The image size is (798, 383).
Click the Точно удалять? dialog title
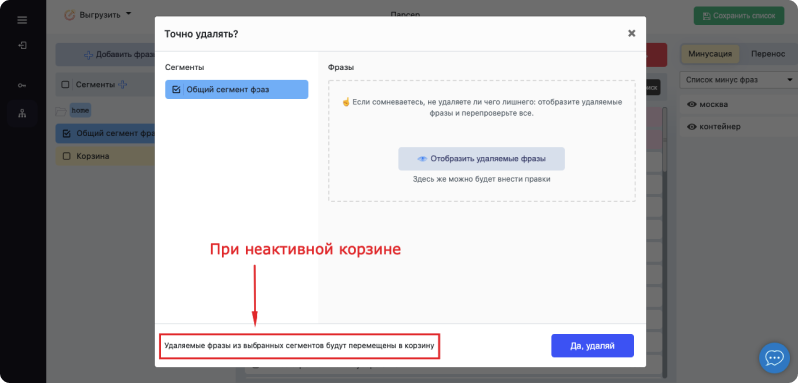201,34
